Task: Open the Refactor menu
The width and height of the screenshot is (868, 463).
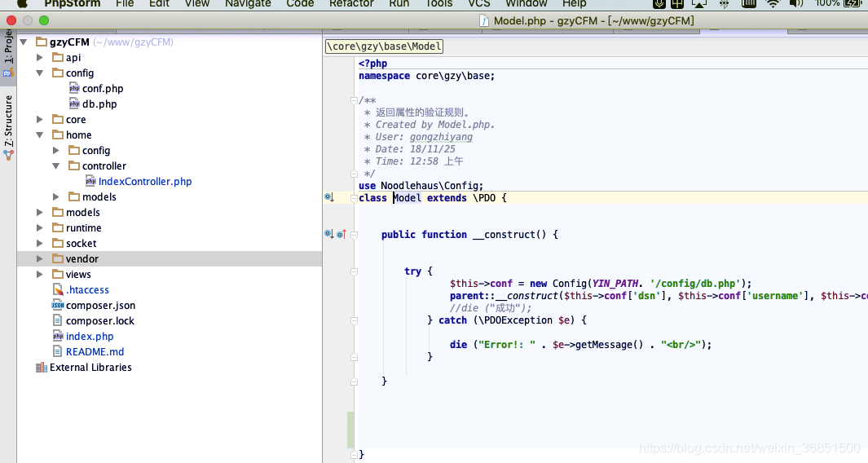Action: click(x=351, y=3)
